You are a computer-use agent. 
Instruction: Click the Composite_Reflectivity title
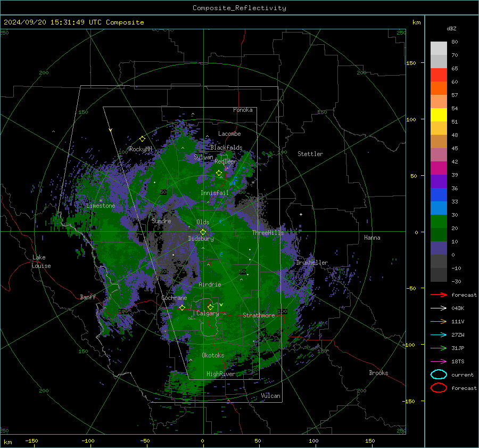coord(240,8)
